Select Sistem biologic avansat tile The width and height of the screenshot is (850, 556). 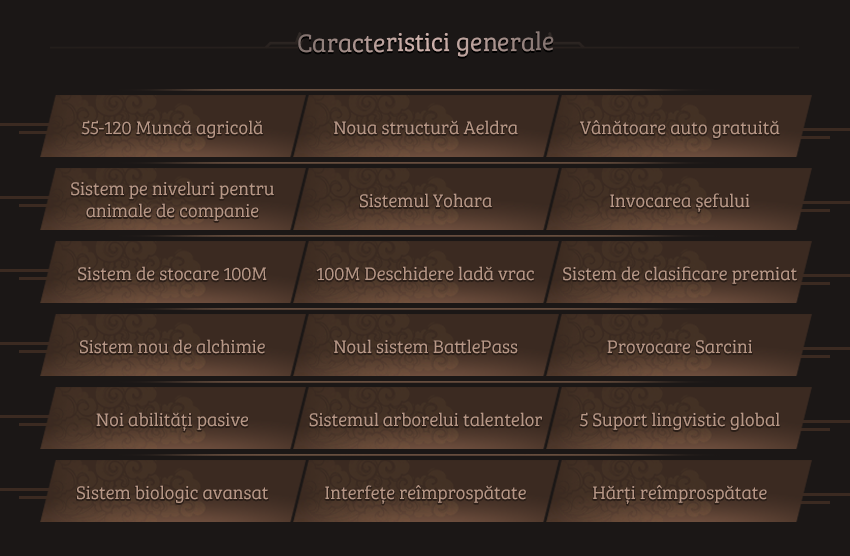coord(173,492)
